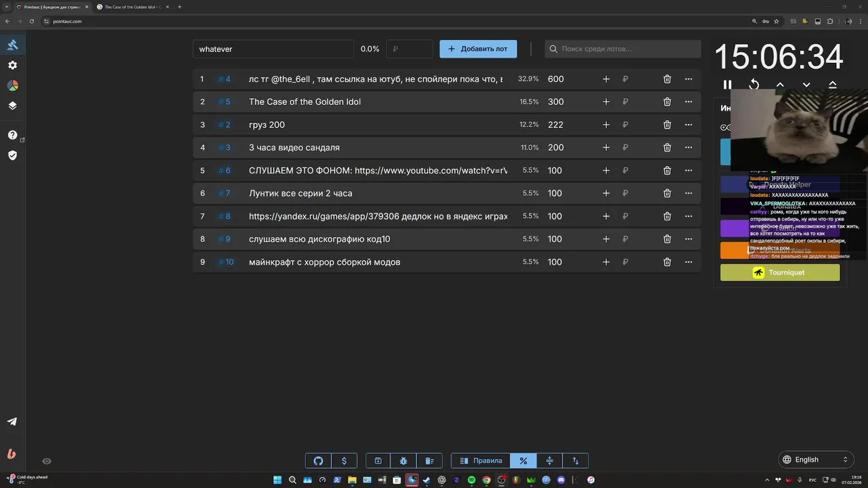Click the orange 'b' logo in sidebar
This screenshot has height=488, width=868.
[x=12, y=454]
